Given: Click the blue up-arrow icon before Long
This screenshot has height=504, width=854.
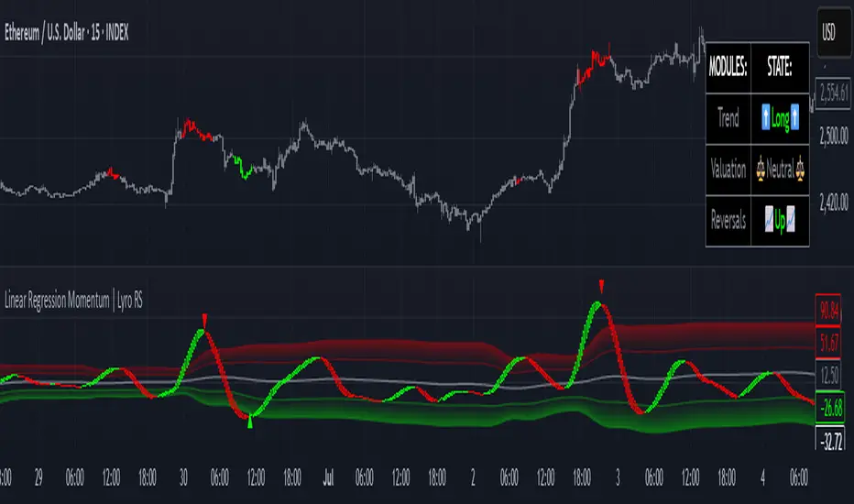Looking at the screenshot, I should tap(766, 117).
